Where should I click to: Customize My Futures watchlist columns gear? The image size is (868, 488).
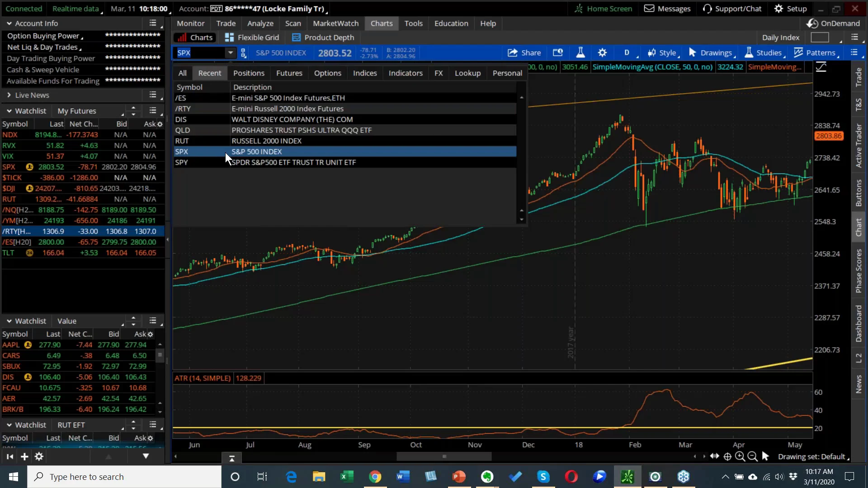[x=160, y=124]
